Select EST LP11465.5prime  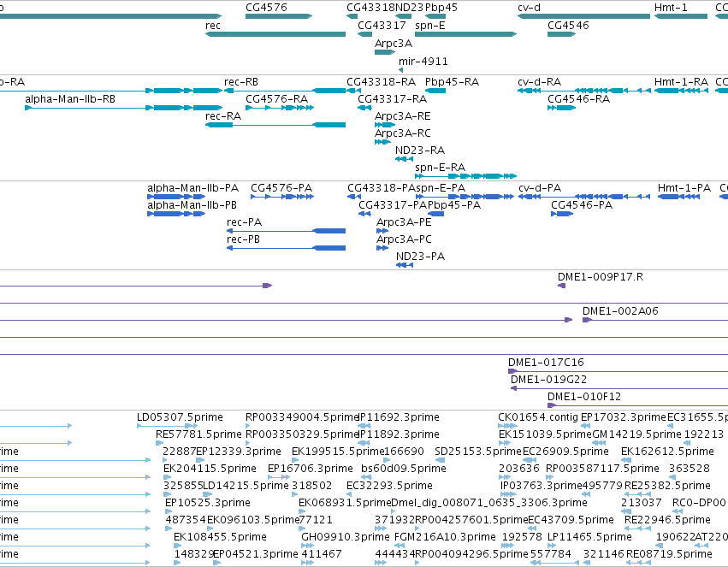pos(551,546)
